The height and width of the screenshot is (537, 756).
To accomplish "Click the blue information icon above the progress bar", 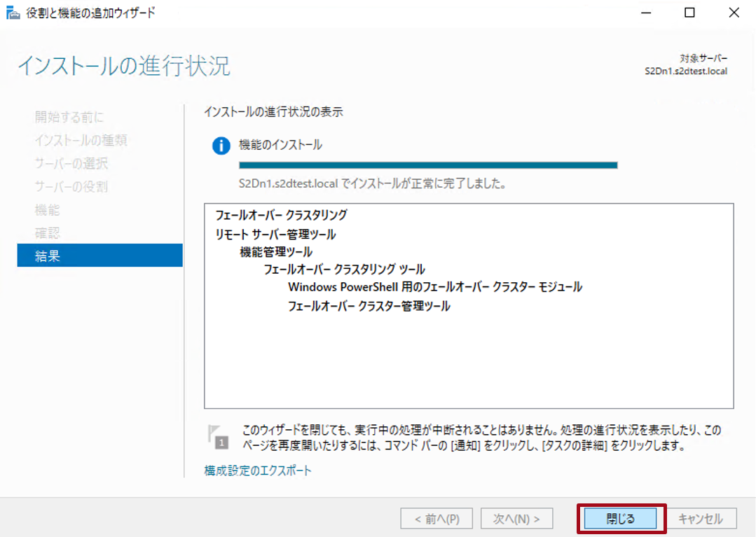I will point(221,146).
